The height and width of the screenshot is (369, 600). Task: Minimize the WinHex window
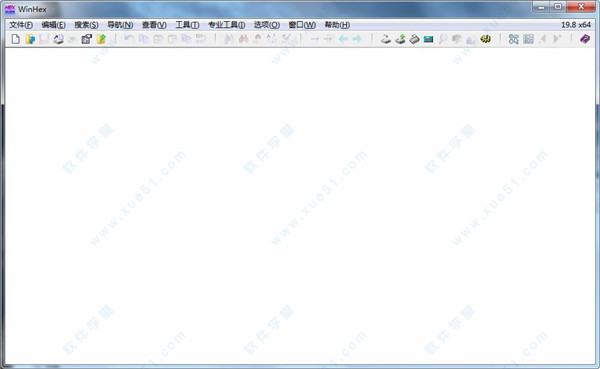pyautogui.click(x=541, y=7)
